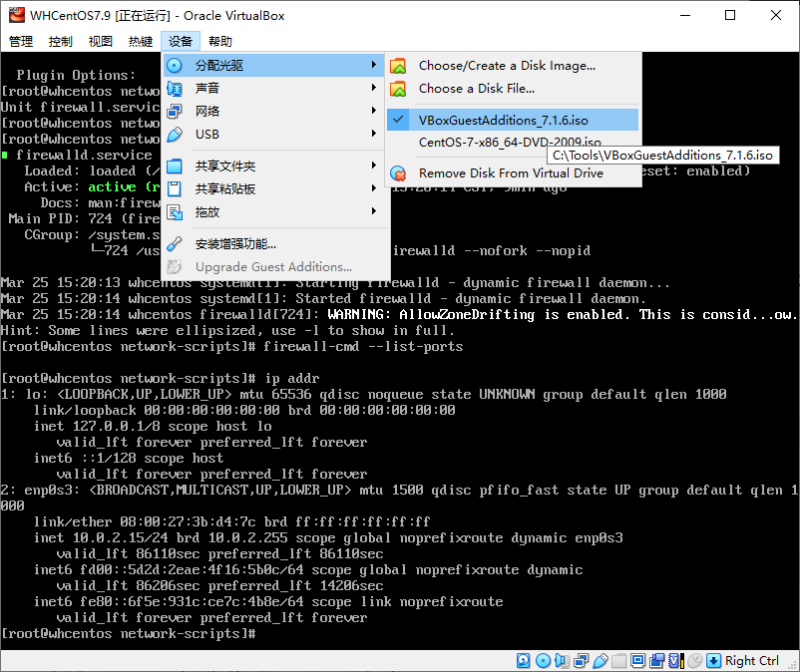Click the optical disc icon next to 分配光驱
Screen dimensions: 800x672
pos(175,65)
